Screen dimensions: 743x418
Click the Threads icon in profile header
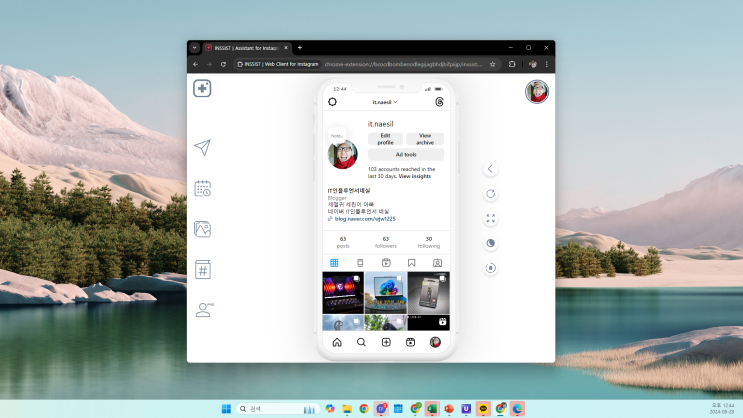click(439, 102)
